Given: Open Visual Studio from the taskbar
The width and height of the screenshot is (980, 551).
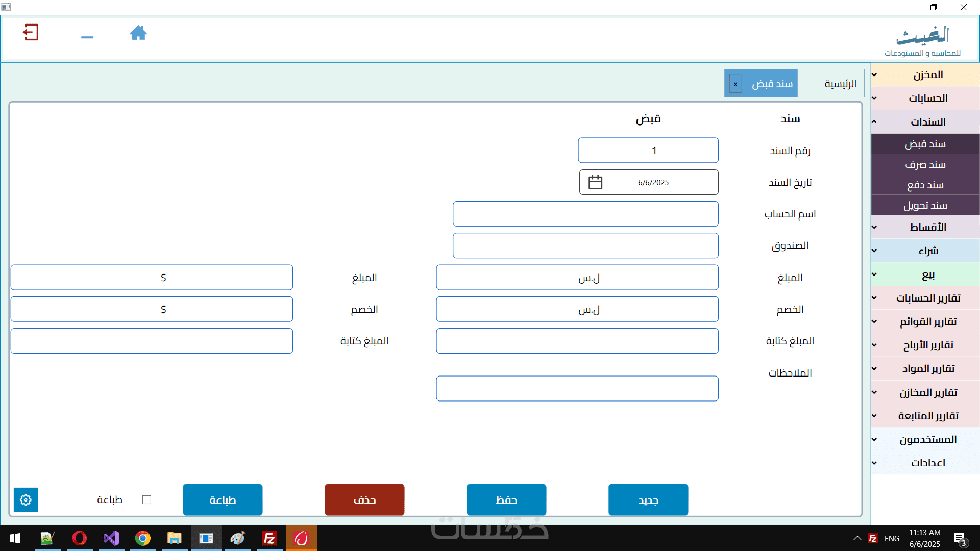Looking at the screenshot, I should coord(111,538).
